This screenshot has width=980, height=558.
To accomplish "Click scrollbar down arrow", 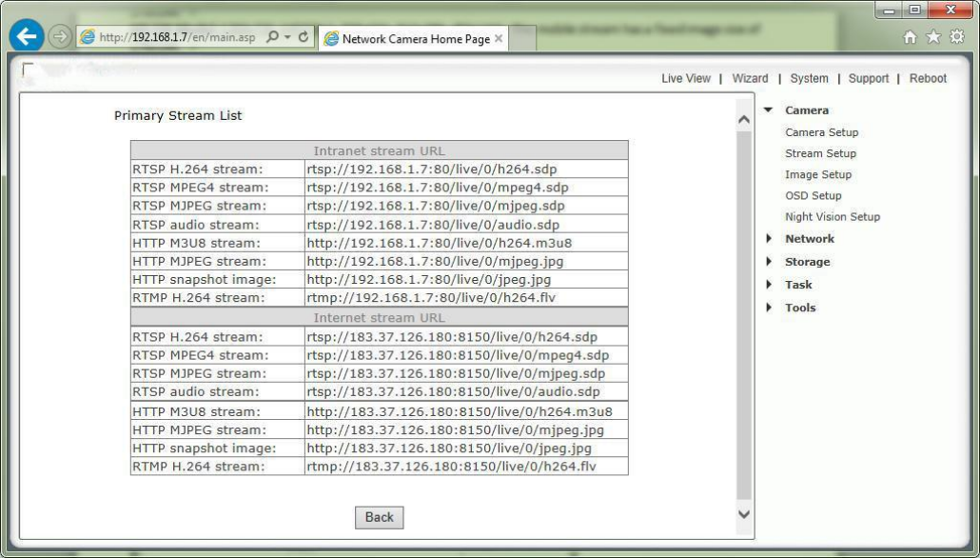I will pos(744,514).
